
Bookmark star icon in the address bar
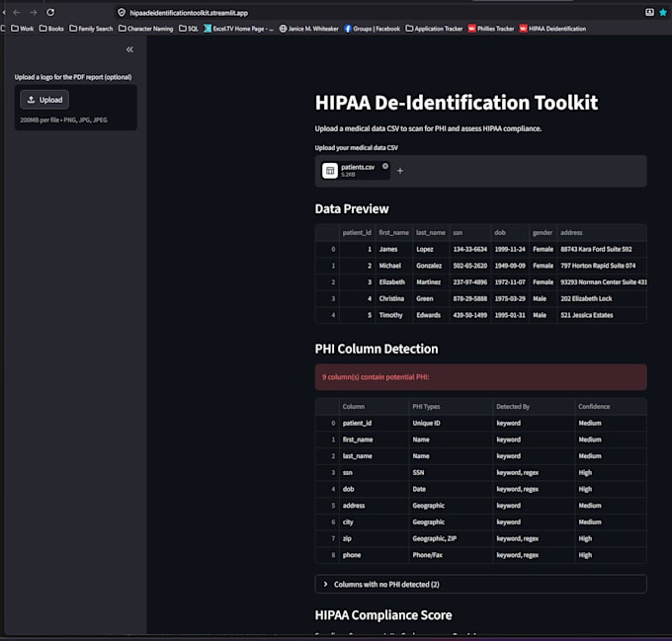click(662, 13)
